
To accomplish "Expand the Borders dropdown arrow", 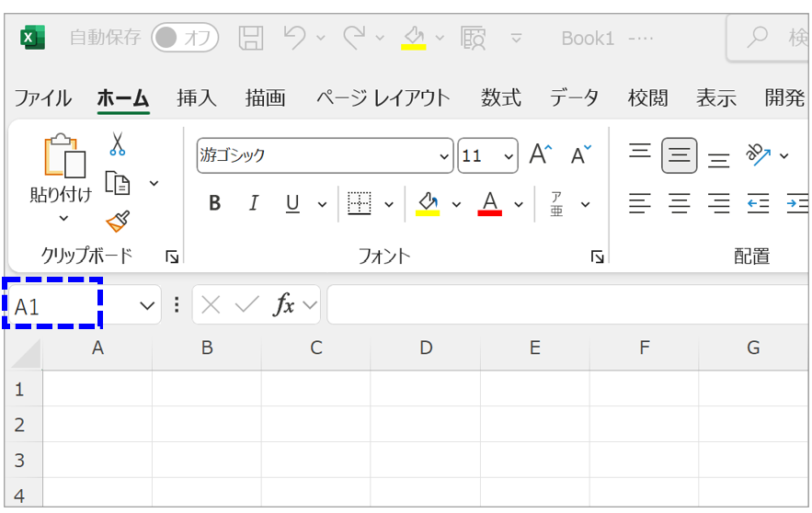I will coord(389,204).
